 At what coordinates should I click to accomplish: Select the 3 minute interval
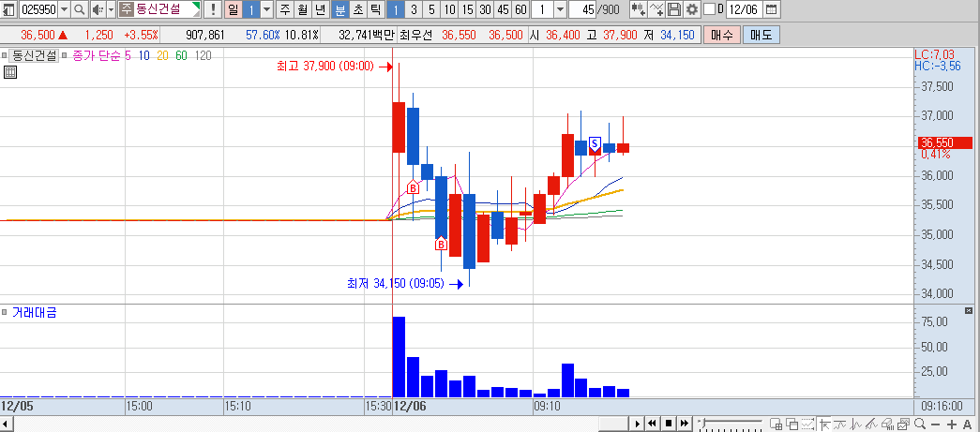pyautogui.click(x=414, y=8)
